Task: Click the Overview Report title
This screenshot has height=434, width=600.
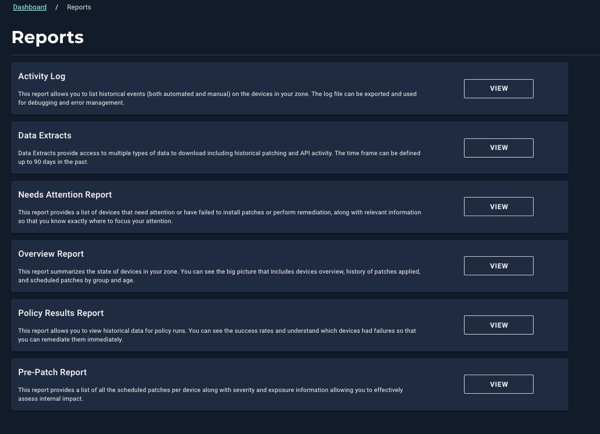Action: [x=51, y=254]
